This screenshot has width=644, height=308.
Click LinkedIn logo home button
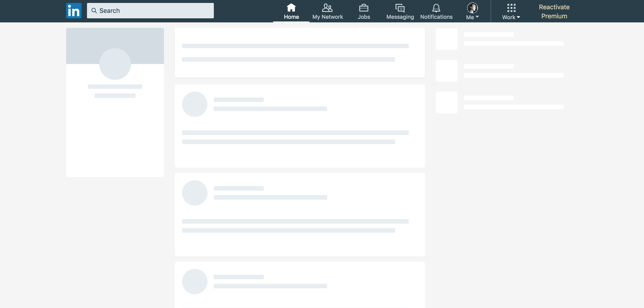tap(74, 11)
